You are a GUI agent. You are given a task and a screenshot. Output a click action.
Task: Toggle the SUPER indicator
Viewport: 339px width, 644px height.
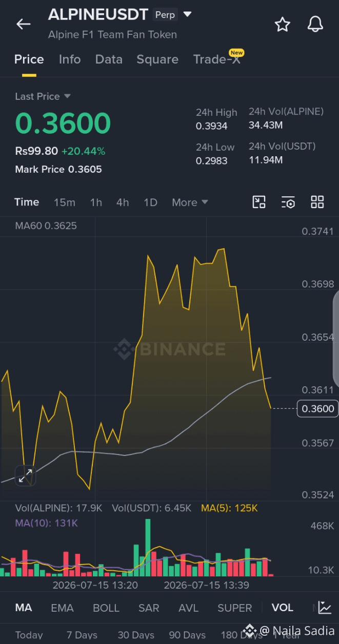(x=235, y=608)
